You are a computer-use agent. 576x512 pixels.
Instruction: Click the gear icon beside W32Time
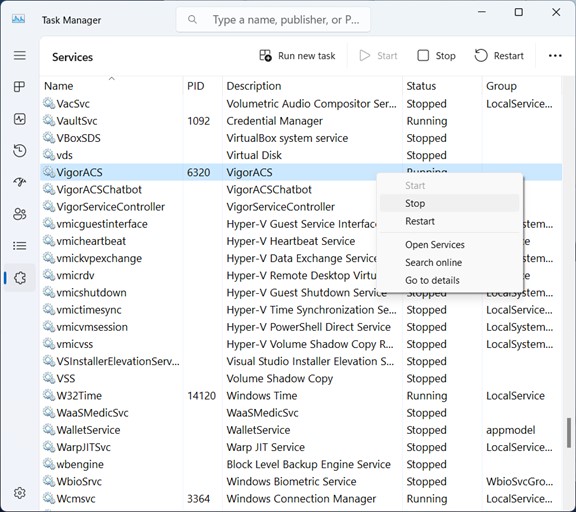(49, 395)
